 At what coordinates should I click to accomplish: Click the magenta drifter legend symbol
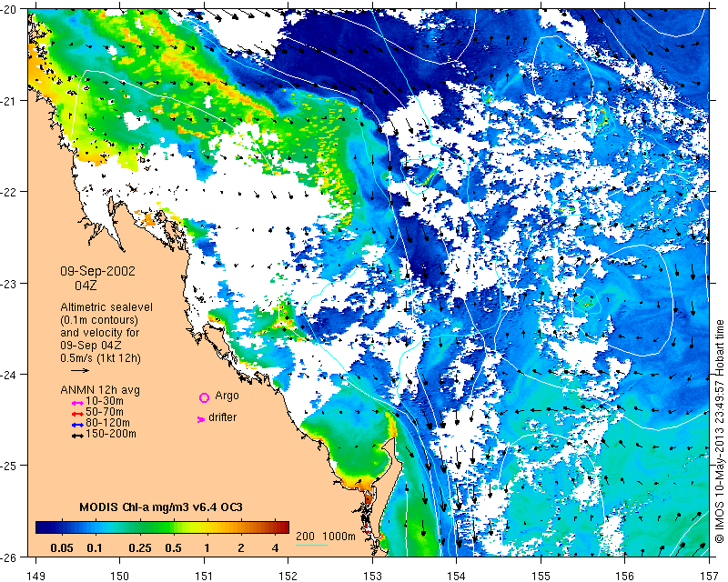coord(200,419)
